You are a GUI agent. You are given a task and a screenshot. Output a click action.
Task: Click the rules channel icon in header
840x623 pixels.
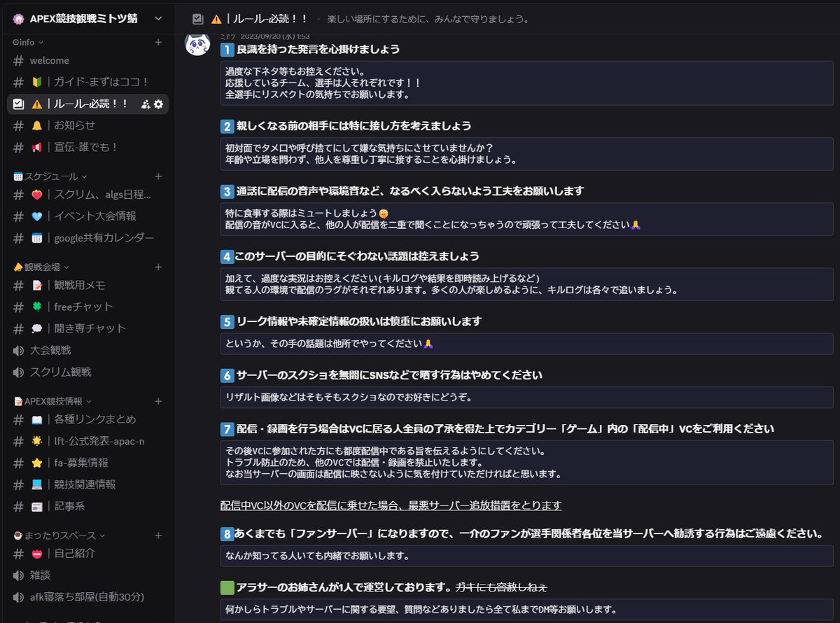click(x=197, y=19)
